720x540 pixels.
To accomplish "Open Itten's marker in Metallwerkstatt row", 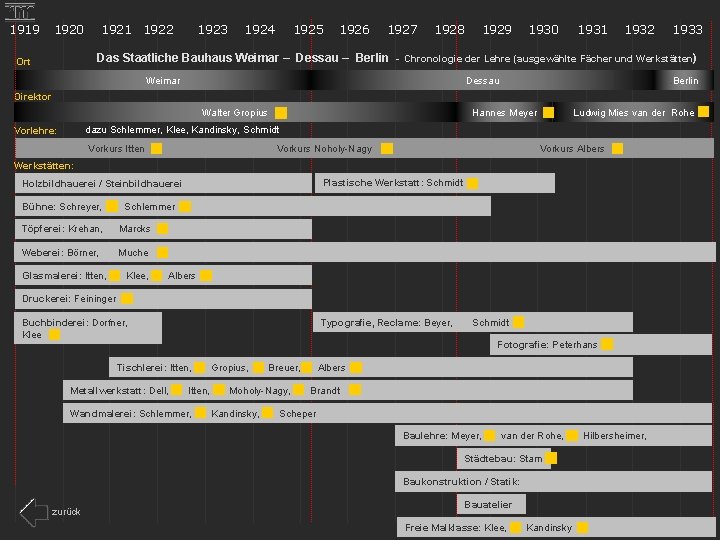I will point(219,390).
